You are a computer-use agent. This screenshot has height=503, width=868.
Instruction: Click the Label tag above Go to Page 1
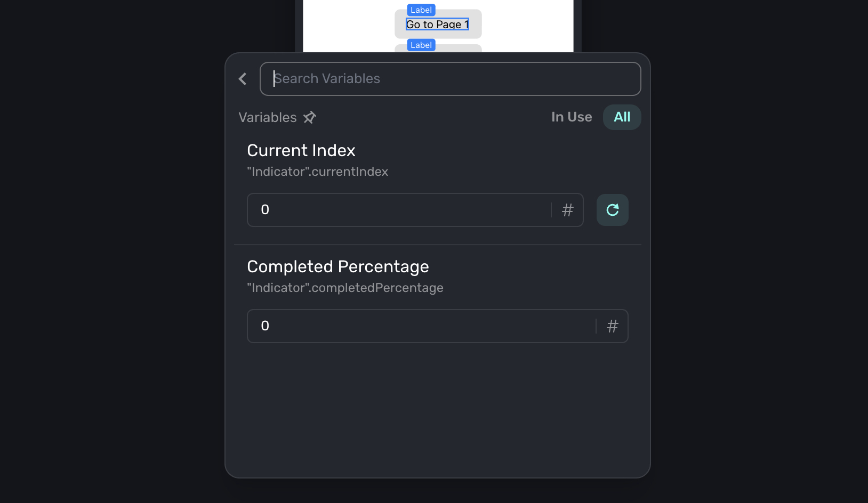(x=421, y=10)
